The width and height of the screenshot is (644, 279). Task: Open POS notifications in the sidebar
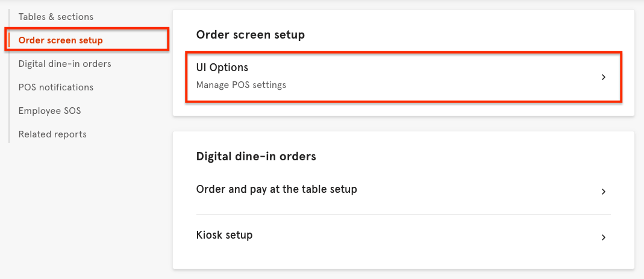tap(56, 87)
